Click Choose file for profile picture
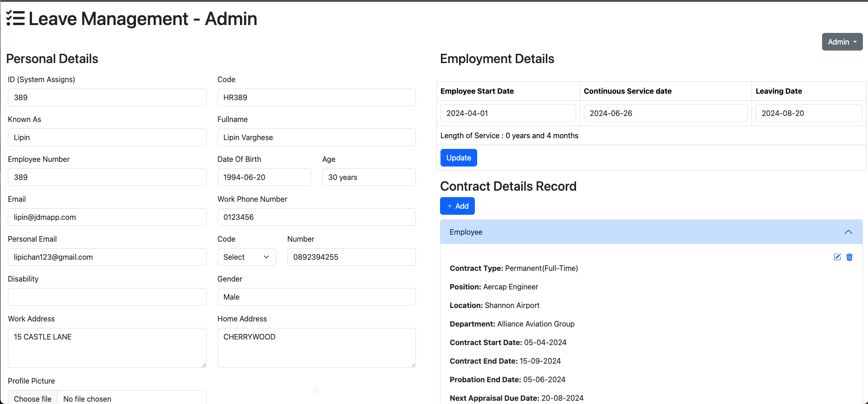 [32, 398]
